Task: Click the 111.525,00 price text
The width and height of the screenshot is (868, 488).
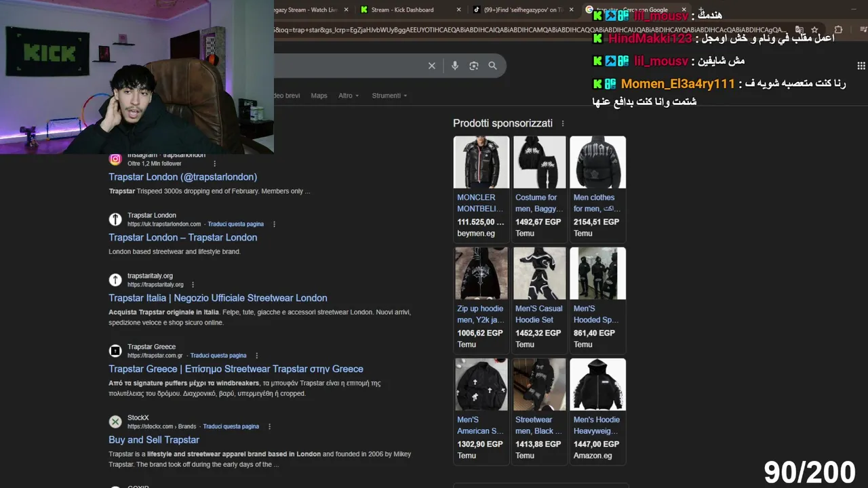Action: click(480, 222)
